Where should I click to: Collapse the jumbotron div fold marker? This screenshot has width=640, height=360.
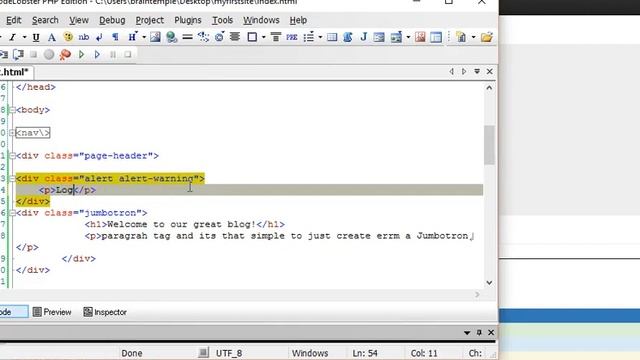click(12, 213)
